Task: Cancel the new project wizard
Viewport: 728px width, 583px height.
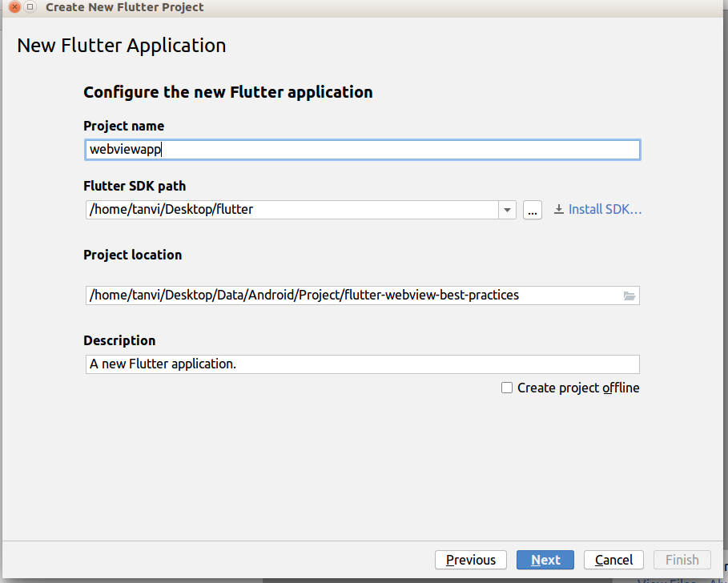Action: (x=614, y=560)
